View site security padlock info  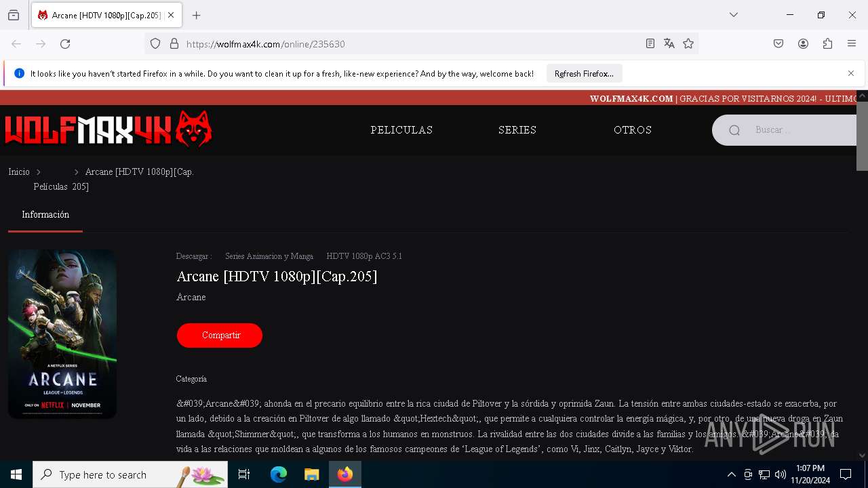(174, 44)
